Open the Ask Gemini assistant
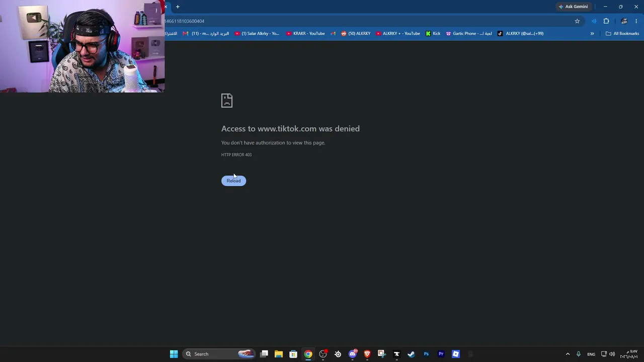 point(573,7)
